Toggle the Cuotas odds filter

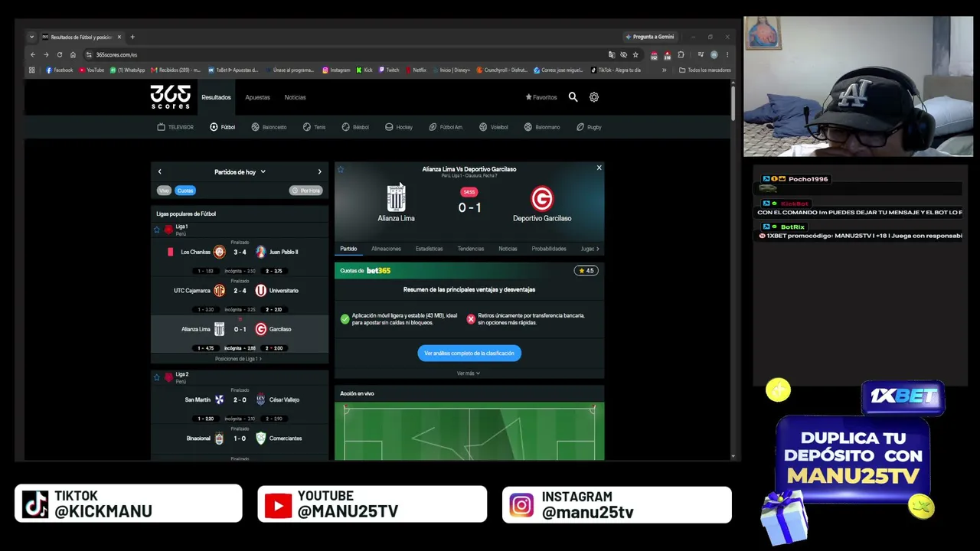click(185, 191)
